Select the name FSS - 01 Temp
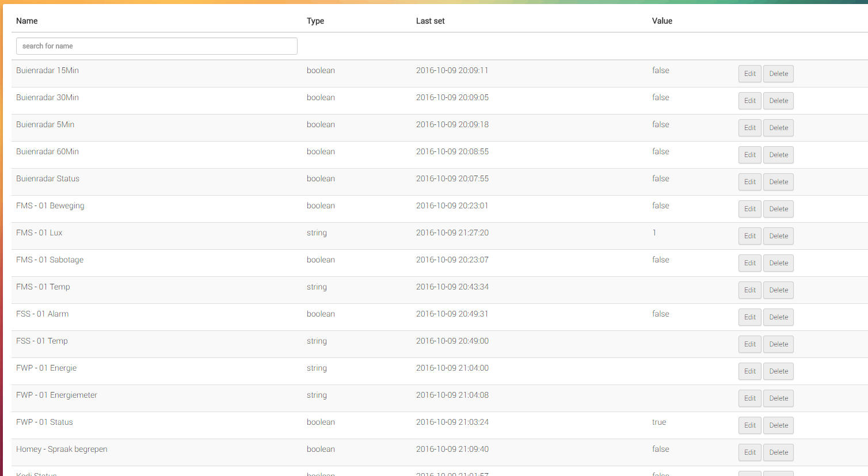Image resolution: width=868 pixels, height=476 pixels. (42, 341)
